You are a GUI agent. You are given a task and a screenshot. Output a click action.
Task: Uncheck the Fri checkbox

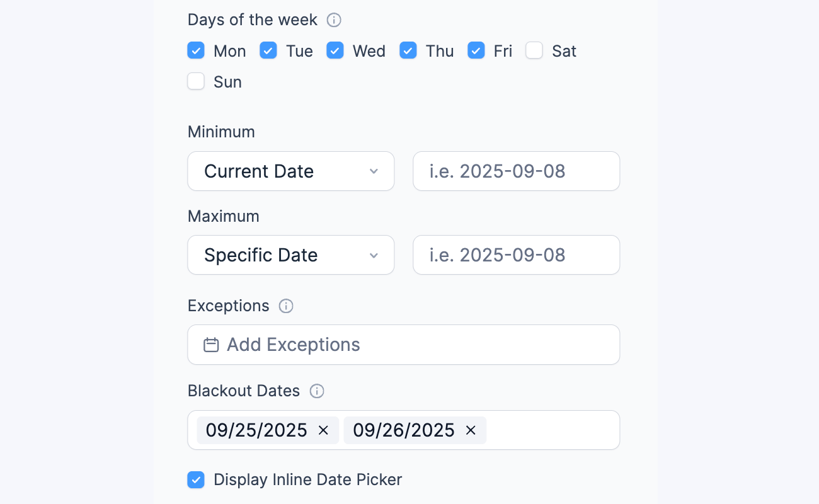point(476,50)
